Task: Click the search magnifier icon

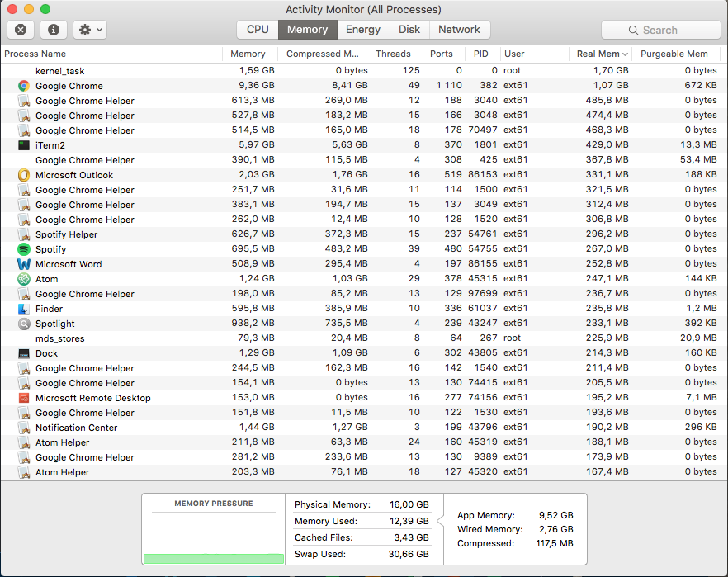Action: point(633,31)
